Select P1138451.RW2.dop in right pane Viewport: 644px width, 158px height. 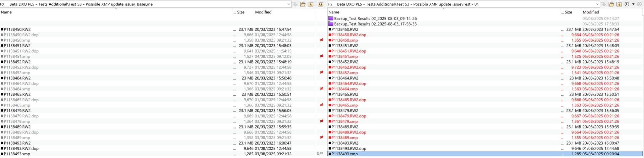pyautogui.click(x=348, y=51)
